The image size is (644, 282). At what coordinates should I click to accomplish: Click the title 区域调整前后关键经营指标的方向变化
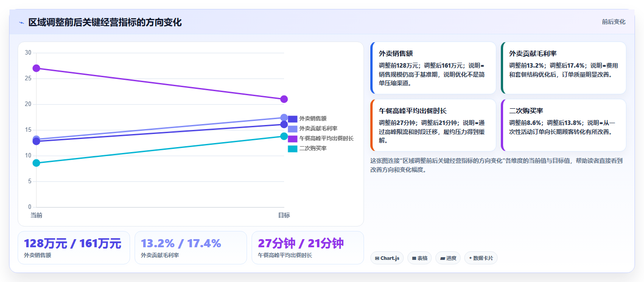105,23
